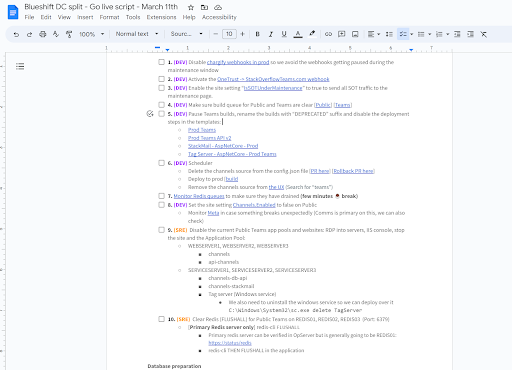
Task: Open Docs home via the blue document logo
Action: pyautogui.click(x=13, y=13)
